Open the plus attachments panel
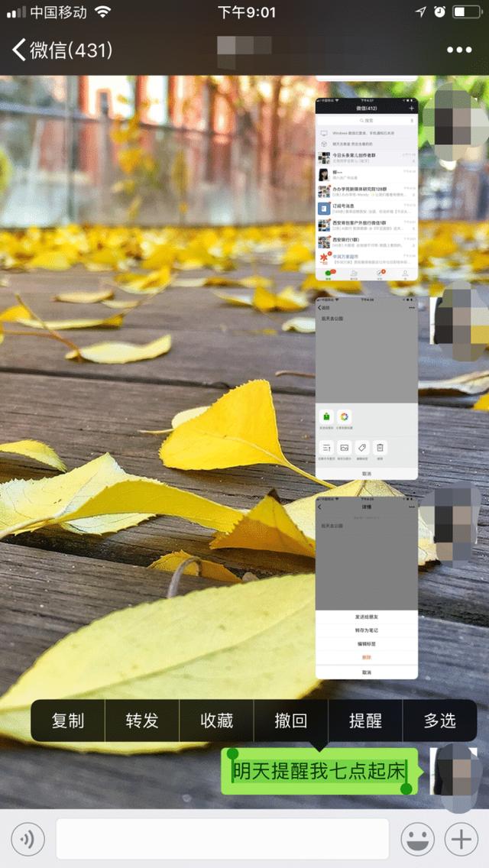The height and width of the screenshot is (868, 489). coord(461,840)
